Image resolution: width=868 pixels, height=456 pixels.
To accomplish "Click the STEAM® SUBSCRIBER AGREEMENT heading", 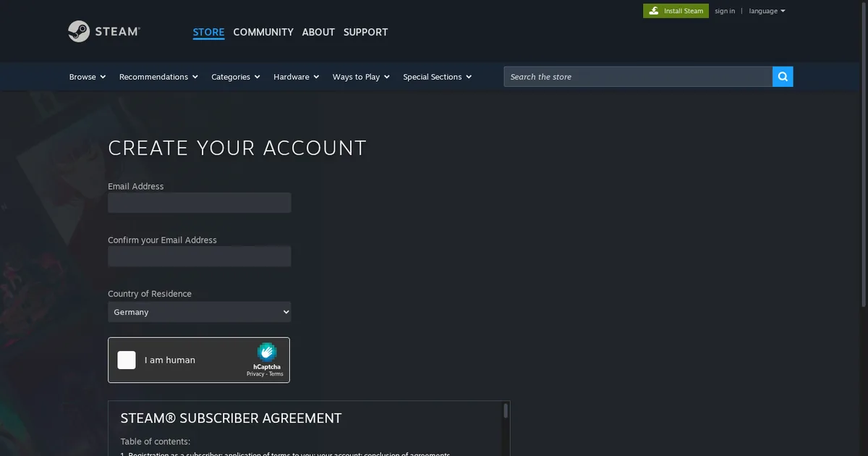I will 231,418.
